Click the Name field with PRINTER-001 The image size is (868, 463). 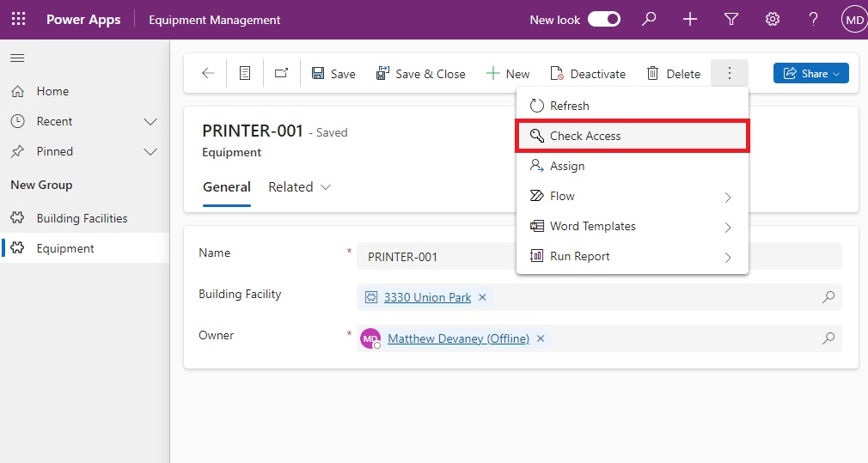coord(599,256)
